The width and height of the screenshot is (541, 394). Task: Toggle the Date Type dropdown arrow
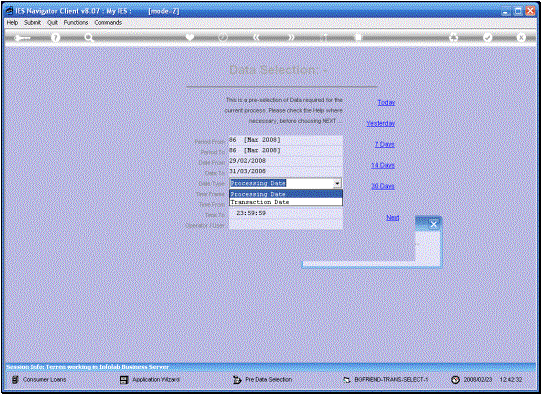point(337,183)
